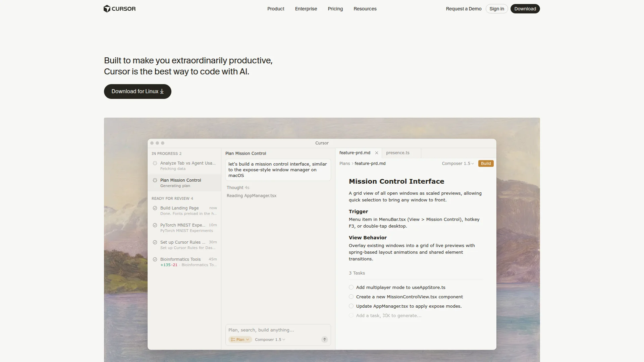Click the Cursor logo in the navbar
The width and height of the screenshot is (644, 362).
119,9
